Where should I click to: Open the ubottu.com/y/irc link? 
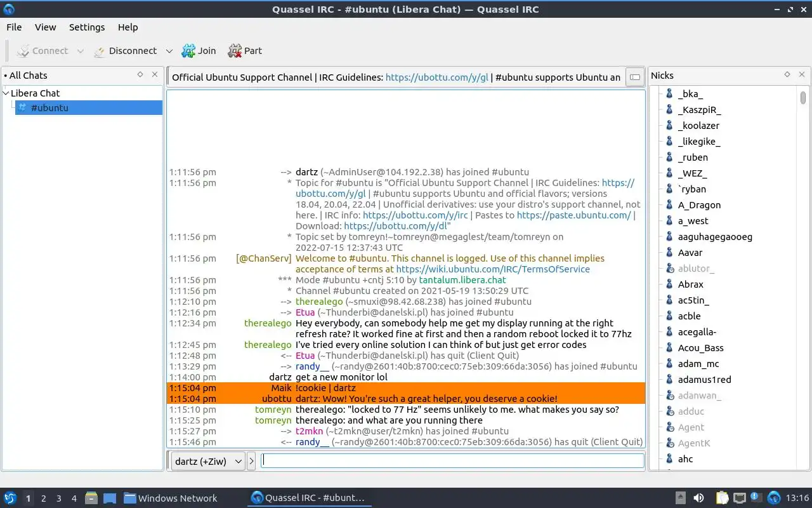415,215
